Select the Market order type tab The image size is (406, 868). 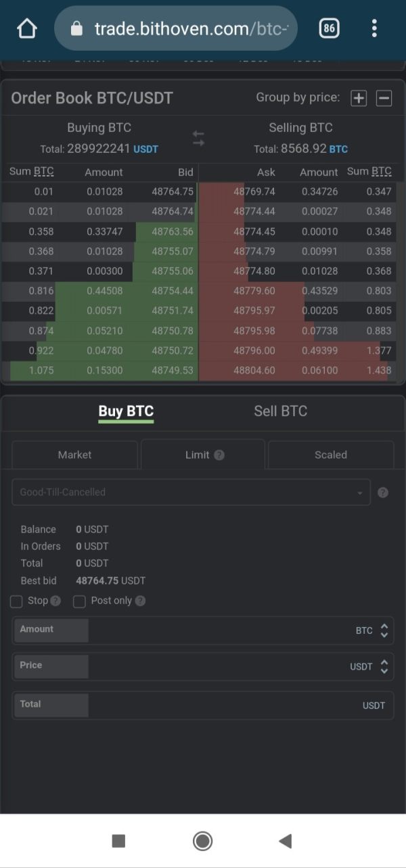74,455
